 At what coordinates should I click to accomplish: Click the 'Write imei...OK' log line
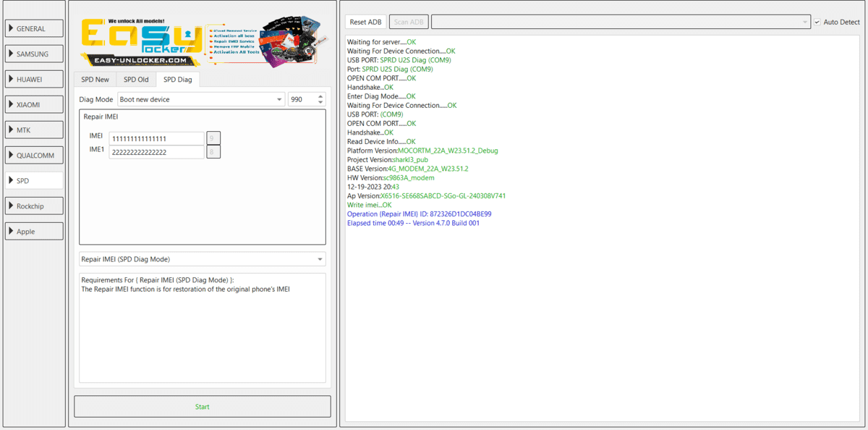[369, 205]
